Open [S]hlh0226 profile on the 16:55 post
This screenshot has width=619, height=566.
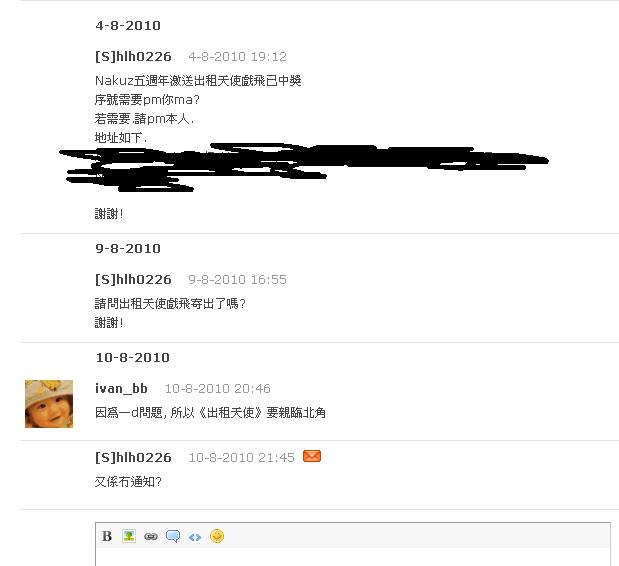[133, 279]
